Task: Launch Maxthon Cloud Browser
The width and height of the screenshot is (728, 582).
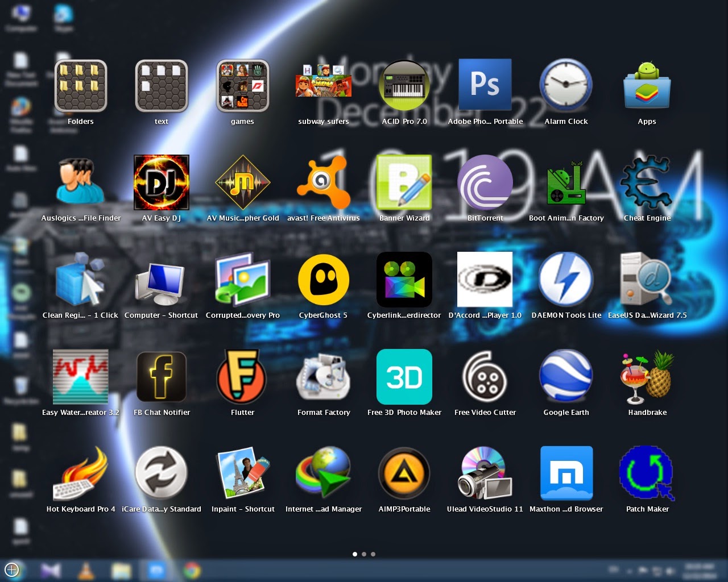Action: pyautogui.click(x=566, y=473)
